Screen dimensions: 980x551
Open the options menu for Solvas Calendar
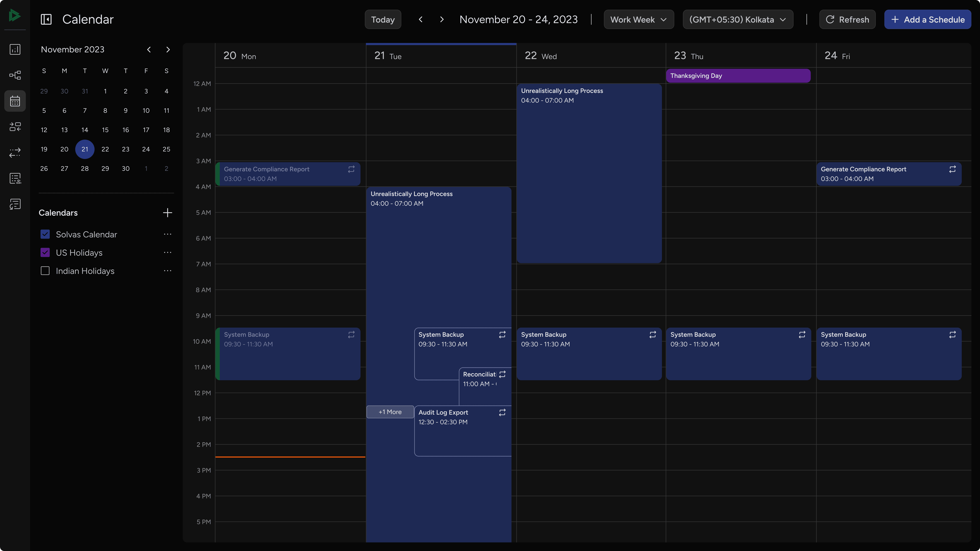(167, 234)
